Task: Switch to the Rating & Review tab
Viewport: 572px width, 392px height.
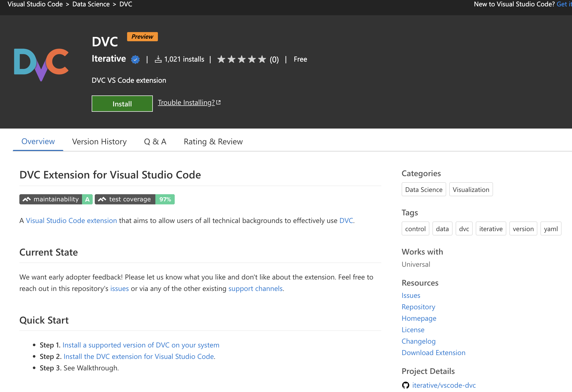Action: tap(213, 142)
